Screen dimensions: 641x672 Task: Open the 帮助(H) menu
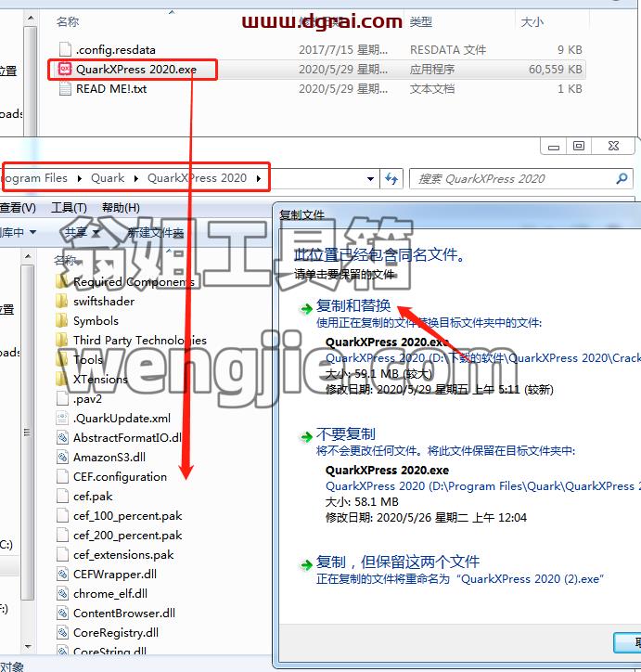121,208
